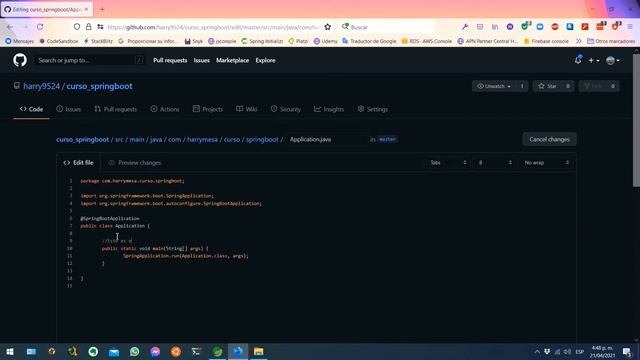The width and height of the screenshot is (640, 360).
Task: Open Marketplace in top nav
Action: (232, 60)
